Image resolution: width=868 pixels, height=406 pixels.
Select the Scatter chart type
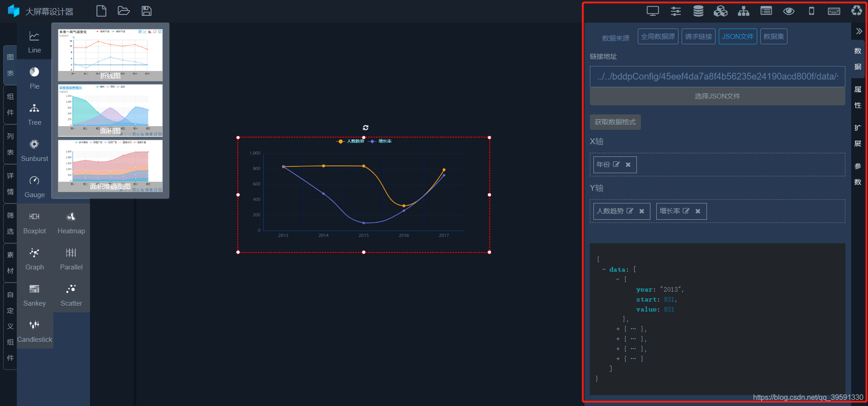click(71, 295)
